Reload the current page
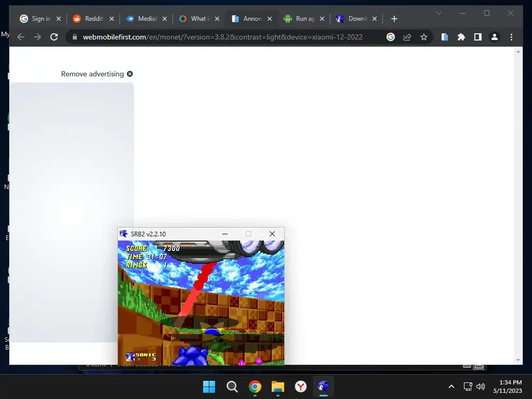 (x=54, y=37)
